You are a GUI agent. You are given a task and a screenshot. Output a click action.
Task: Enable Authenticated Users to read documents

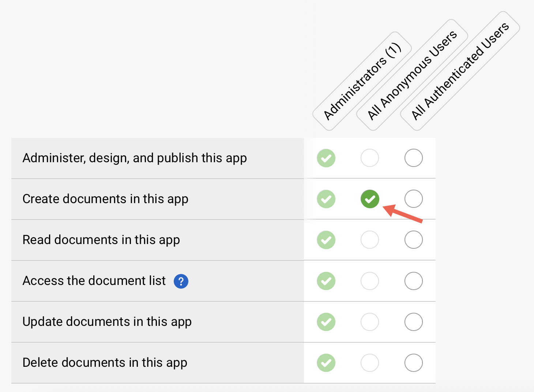pyautogui.click(x=413, y=240)
